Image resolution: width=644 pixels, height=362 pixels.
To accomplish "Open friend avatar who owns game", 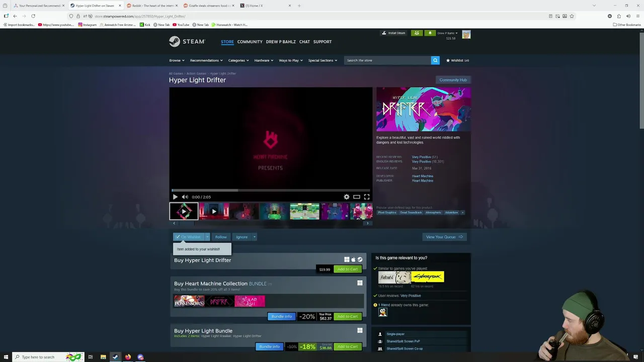I will [x=383, y=312].
